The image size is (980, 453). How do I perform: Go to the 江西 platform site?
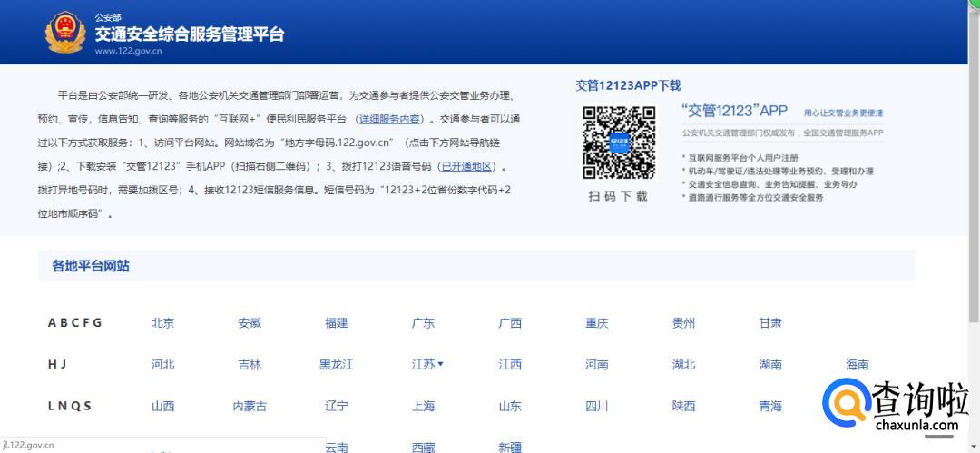[510, 364]
